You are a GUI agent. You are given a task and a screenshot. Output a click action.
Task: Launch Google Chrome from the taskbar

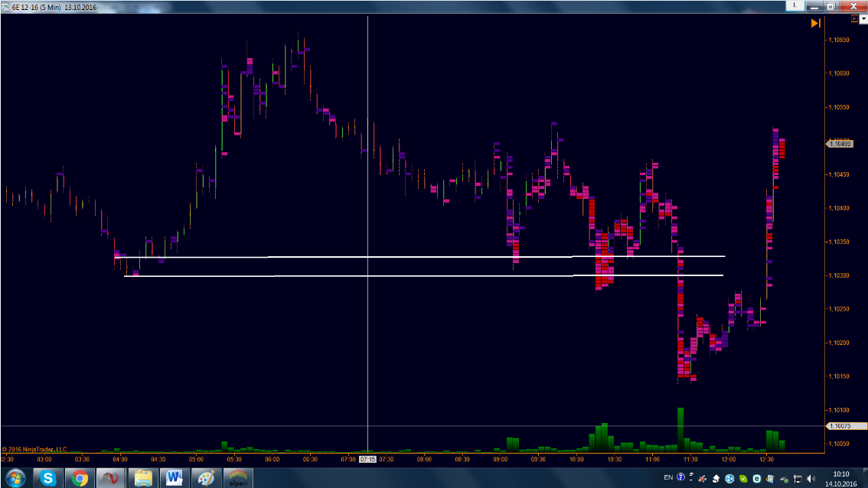[80, 478]
